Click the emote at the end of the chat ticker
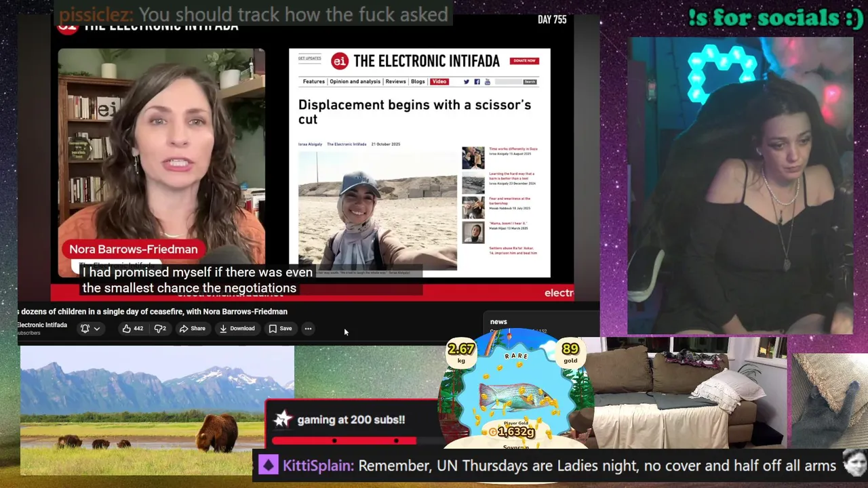 point(854,462)
